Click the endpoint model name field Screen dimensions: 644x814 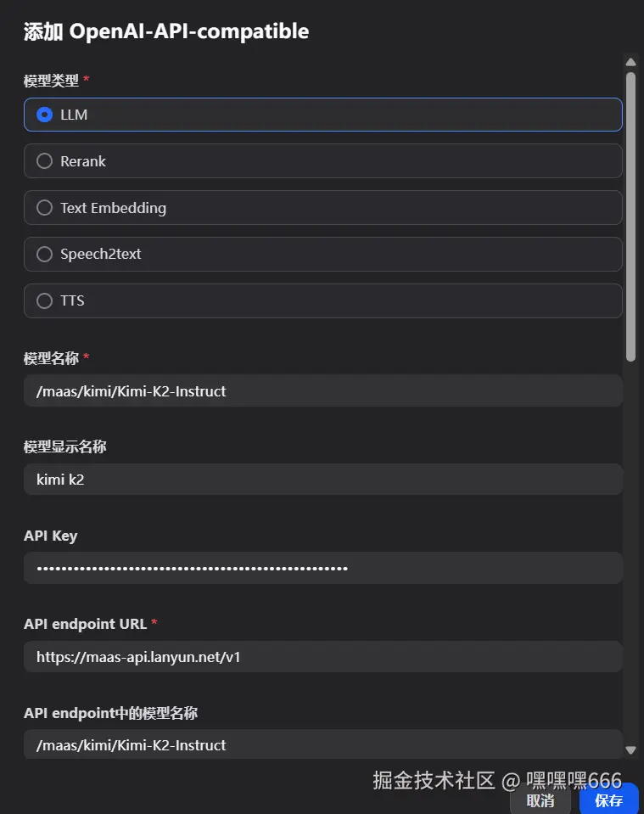[322, 744]
